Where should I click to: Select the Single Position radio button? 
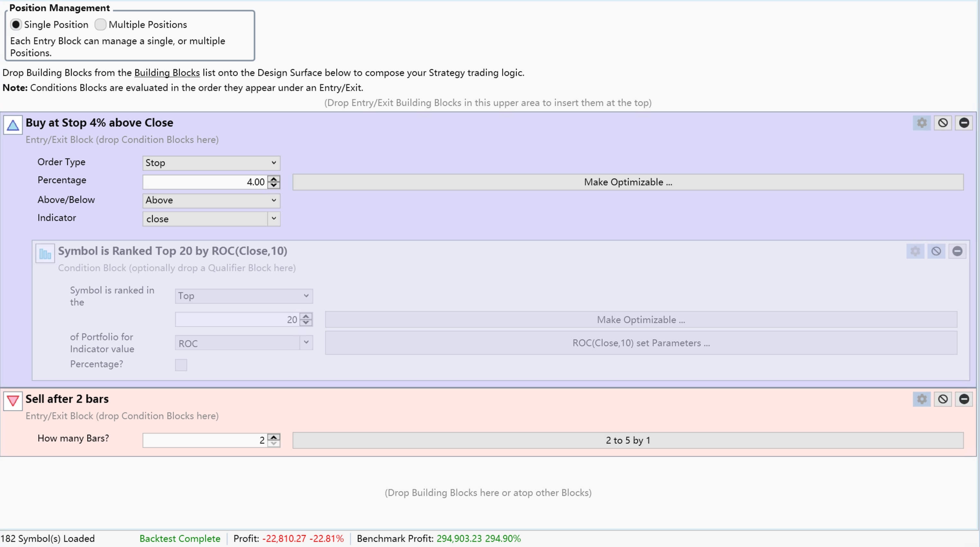click(x=16, y=25)
